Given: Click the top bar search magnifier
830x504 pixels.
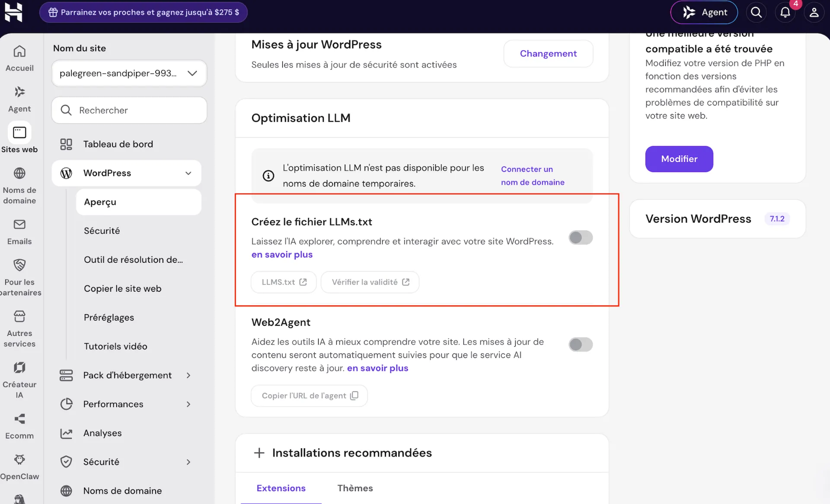Looking at the screenshot, I should [756, 12].
